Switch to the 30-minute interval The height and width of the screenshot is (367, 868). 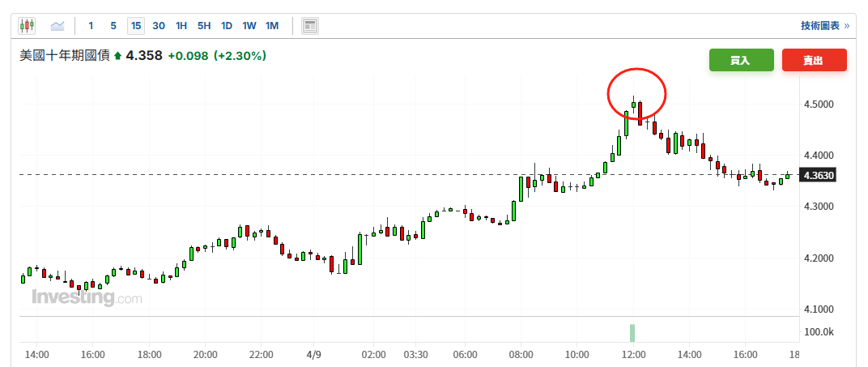point(159,26)
